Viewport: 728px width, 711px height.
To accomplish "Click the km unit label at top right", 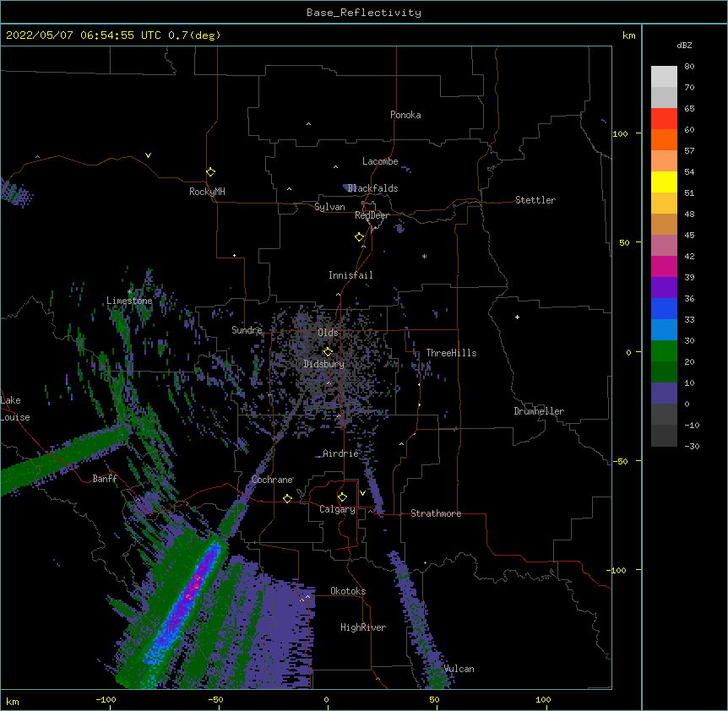I will 628,35.
